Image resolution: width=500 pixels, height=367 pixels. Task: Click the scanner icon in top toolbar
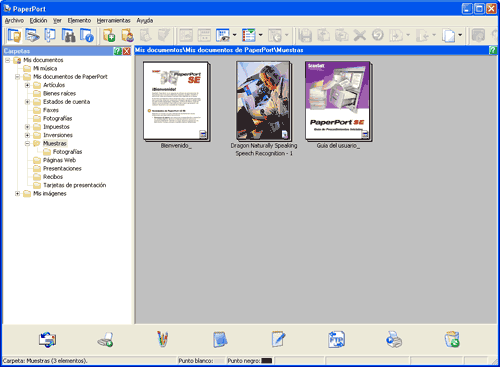[33, 35]
